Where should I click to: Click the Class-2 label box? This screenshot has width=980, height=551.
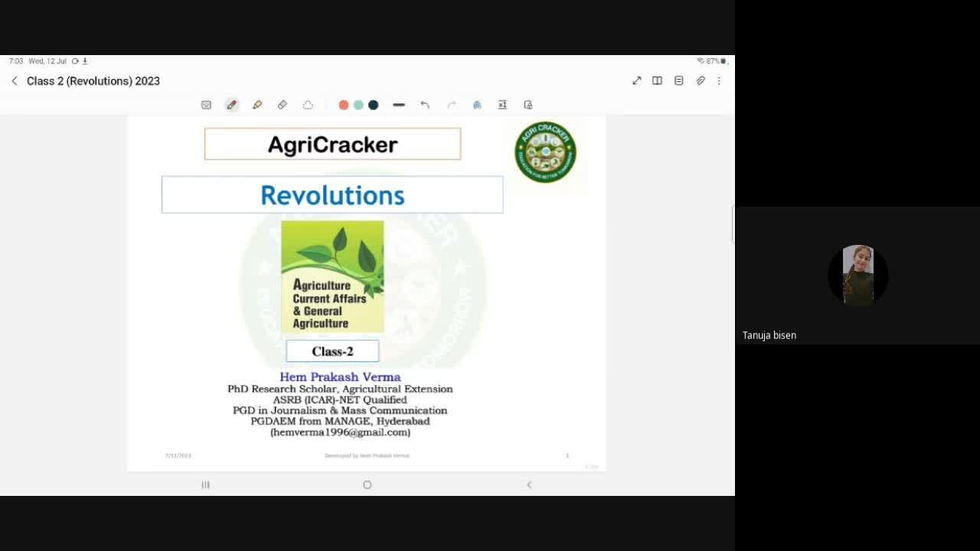pos(332,351)
